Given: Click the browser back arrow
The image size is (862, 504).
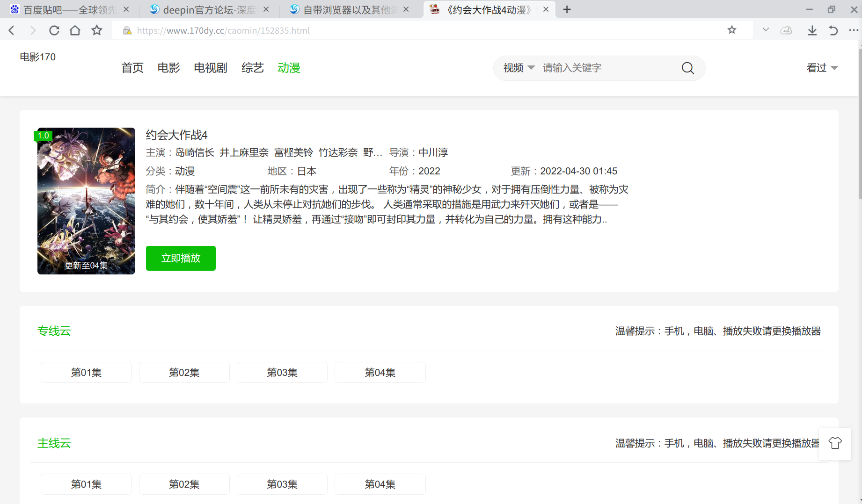Looking at the screenshot, I should [x=12, y=30].
